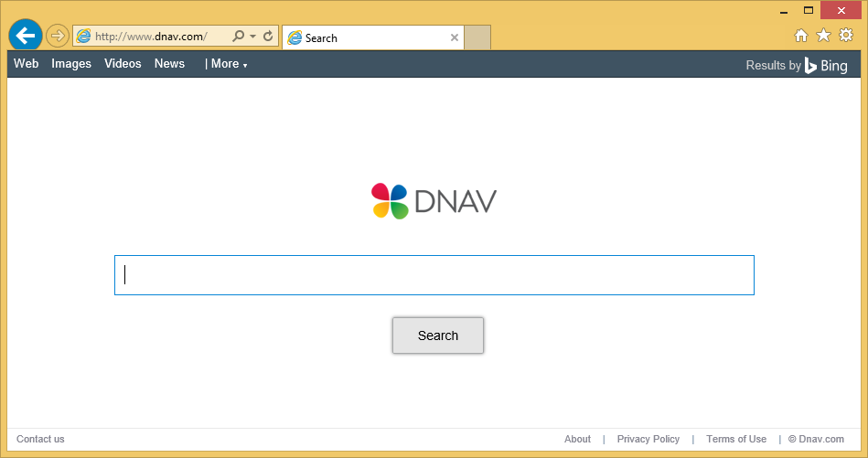Click the Internet Explorer icon in address bar

pos(83,37)
